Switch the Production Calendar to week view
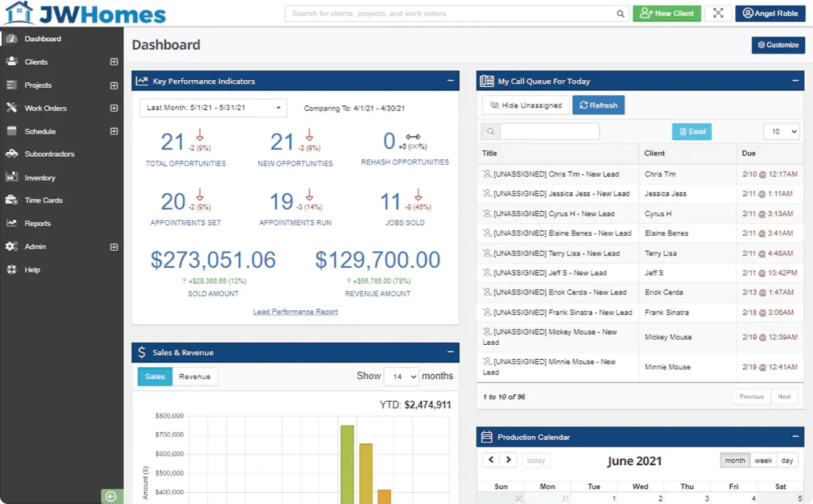Viewport: 813px width, 504px height. coord(763,460)
